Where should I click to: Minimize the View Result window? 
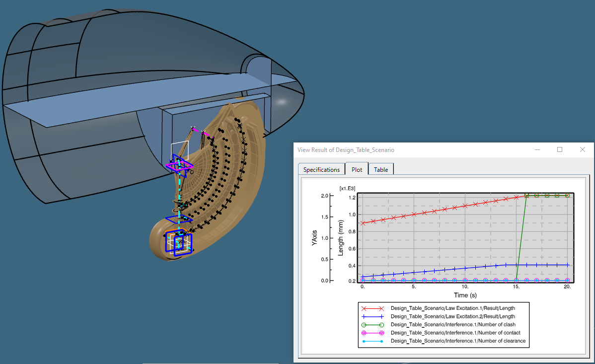point(537,149)
